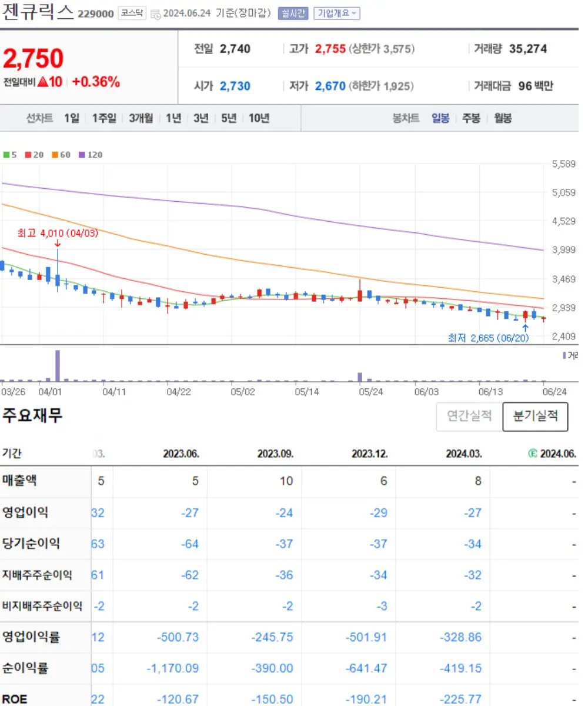Click the red up-arrow change indicator
Screen dimensions: 588x706
tap(42, 82)
